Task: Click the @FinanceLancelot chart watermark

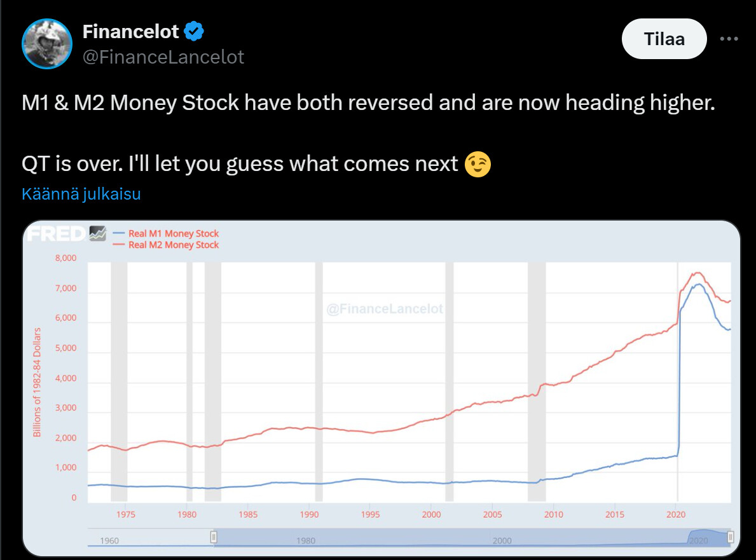Action: (384, 309)
